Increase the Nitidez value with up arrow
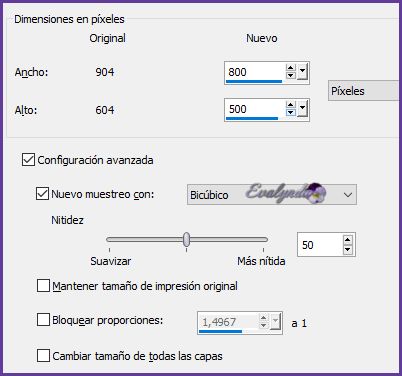The image size is (402, 376). click(348, 240)
